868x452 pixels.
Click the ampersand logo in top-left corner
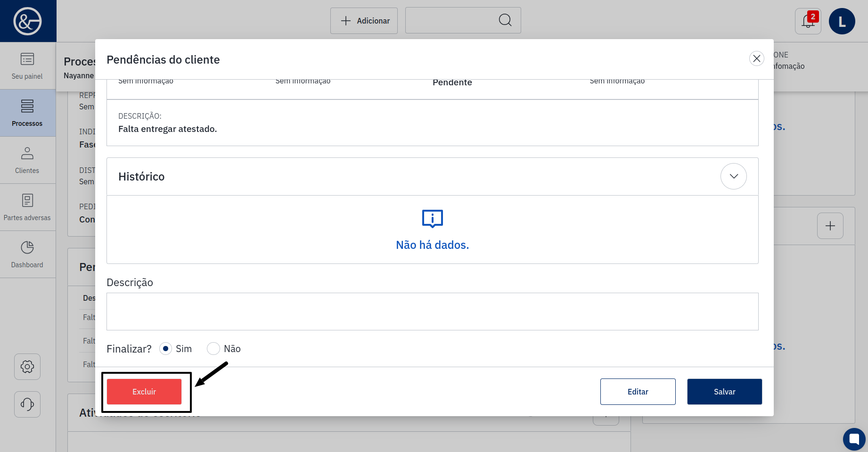[x=27, y=21]
